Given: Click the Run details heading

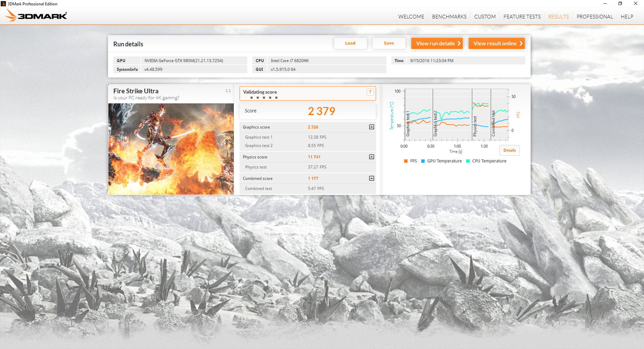Looking at the screenshot, I should coord(128,44).
